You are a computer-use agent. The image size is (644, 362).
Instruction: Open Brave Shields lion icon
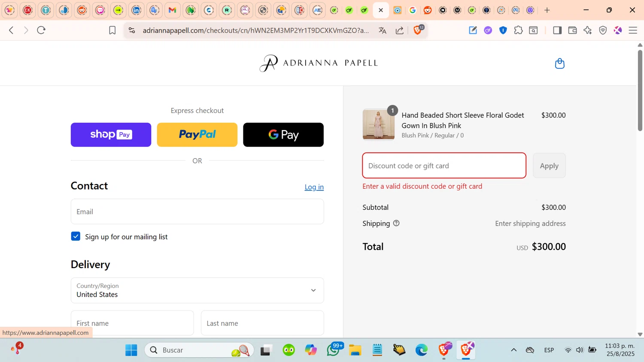point(418,30)
